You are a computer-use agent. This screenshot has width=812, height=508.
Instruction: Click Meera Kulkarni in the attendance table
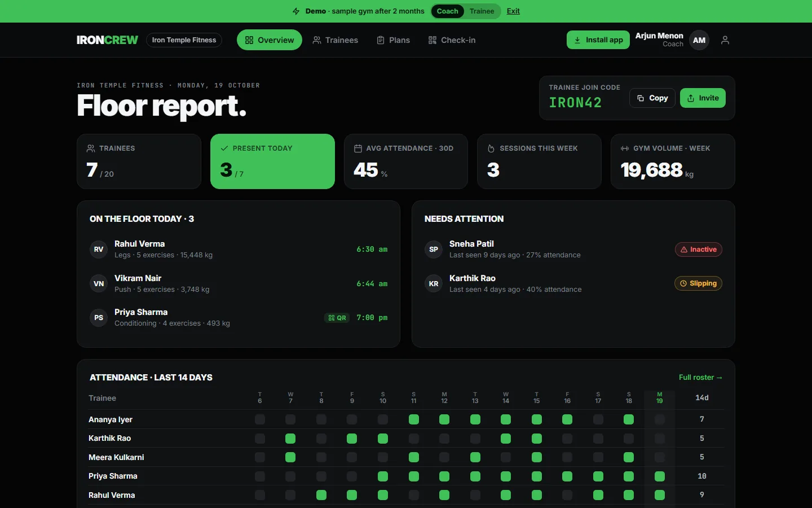point(116,457)
